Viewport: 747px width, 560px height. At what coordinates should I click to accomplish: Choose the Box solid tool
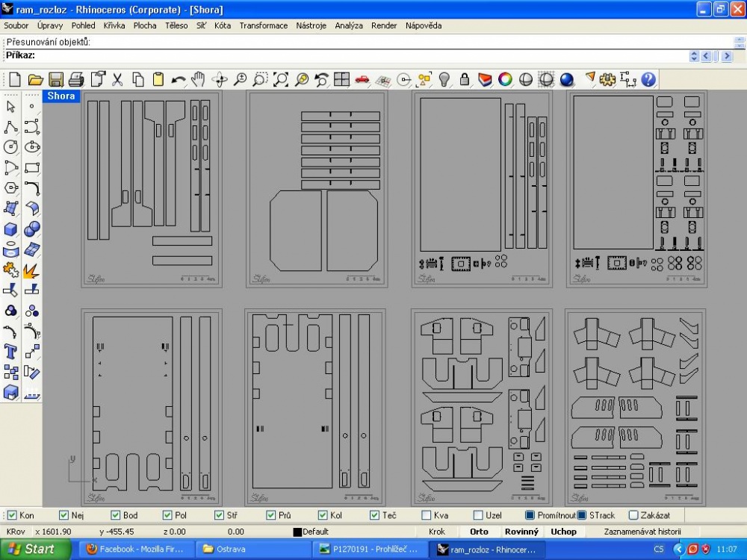[x=10, y=229]
